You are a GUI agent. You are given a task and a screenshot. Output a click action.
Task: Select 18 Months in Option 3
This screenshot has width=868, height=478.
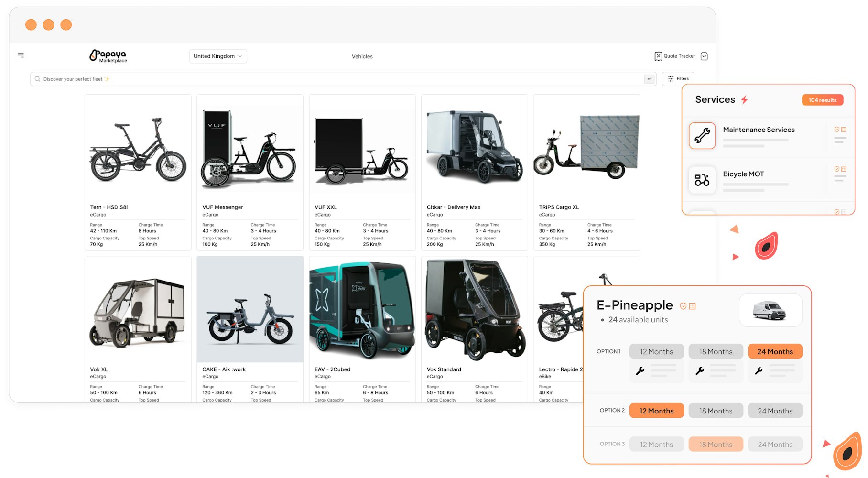point(716,444)
